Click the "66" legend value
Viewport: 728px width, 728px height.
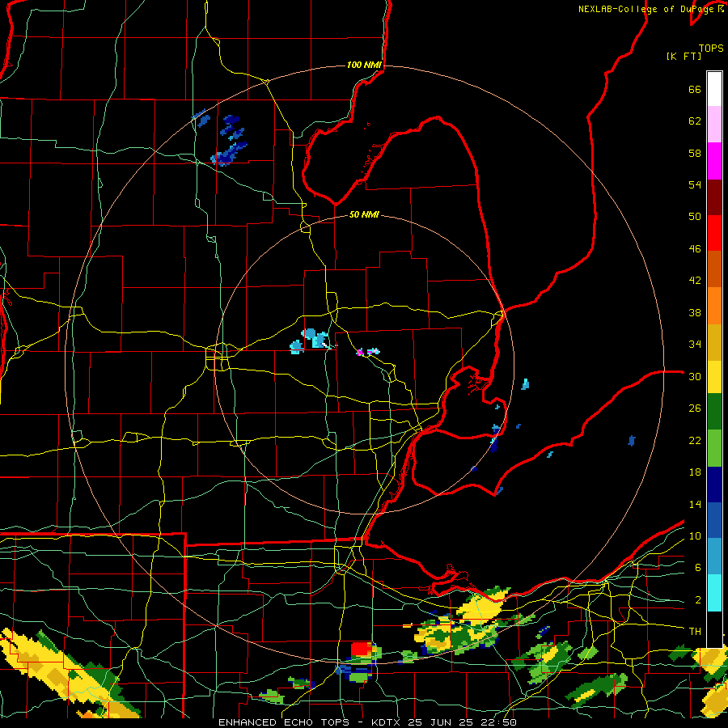pyautogui.click(x=695, y=89)
